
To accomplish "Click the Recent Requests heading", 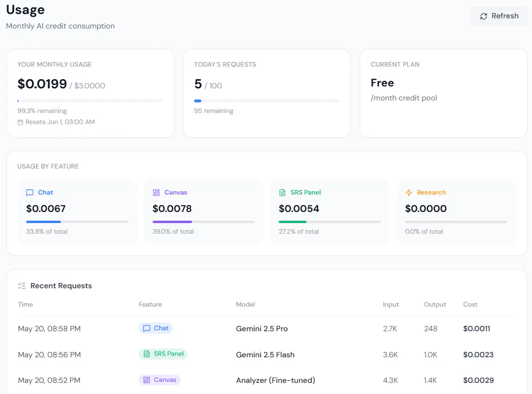I will pyautogui.click(x=61, y=286).
